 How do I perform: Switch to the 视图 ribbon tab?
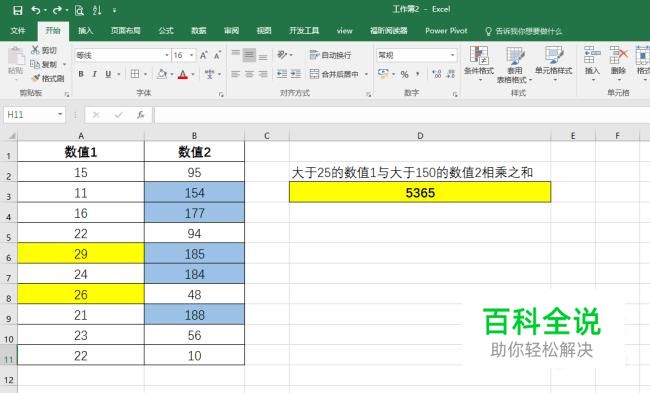click(x=264, y=31)
